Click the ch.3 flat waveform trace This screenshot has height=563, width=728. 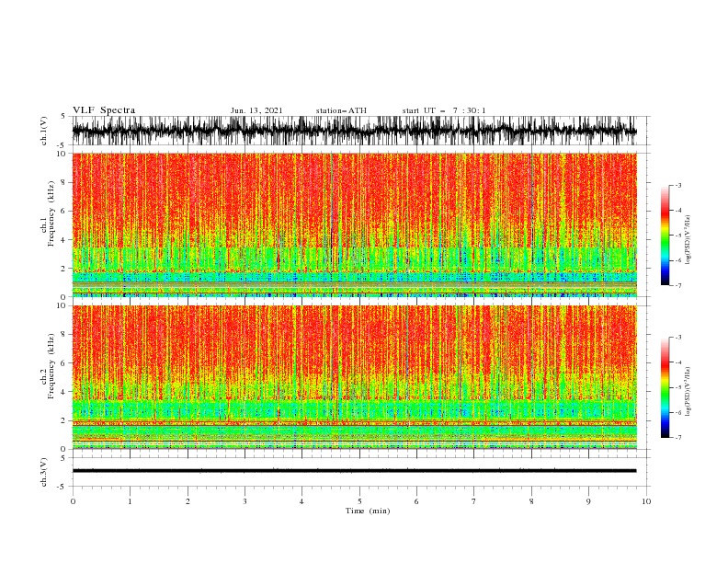pos(354,471)
